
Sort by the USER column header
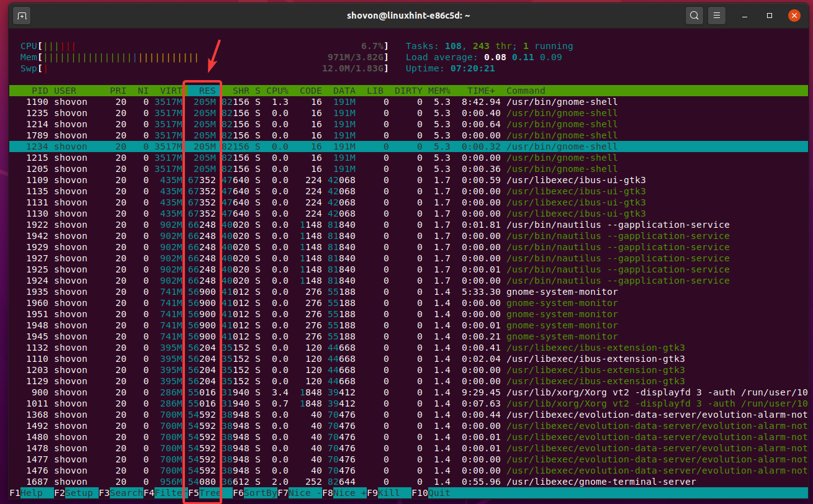(65, 91)
